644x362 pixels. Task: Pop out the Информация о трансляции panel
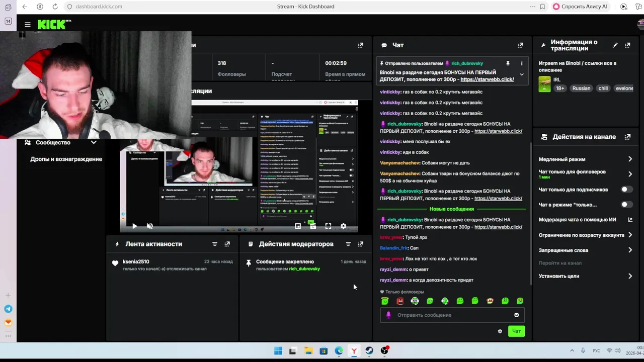[627, 45]
